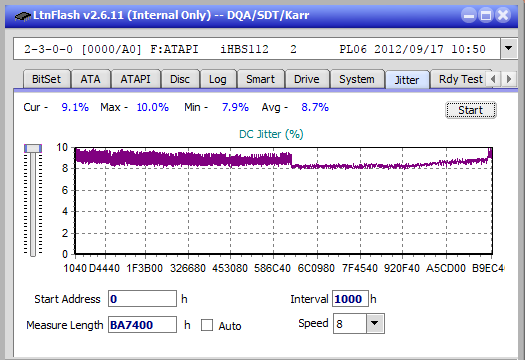Image resolution: width=525 pixels, height=360 pixels.
Task: Minimize the LtnFlash window
Action: (x=469, y=15)
